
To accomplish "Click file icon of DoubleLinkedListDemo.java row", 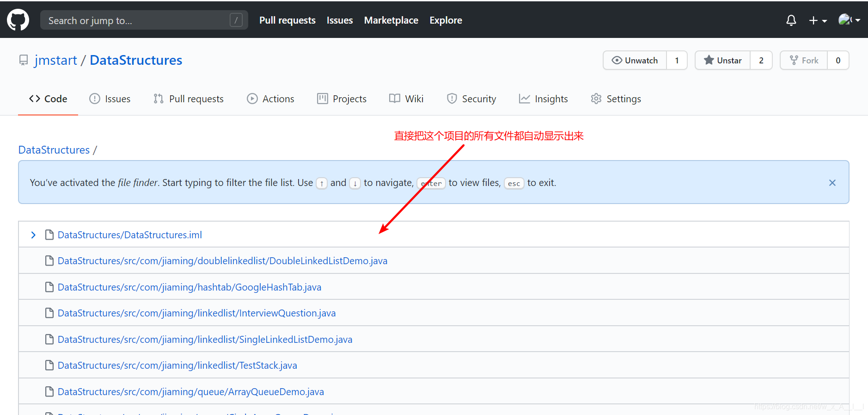I will pos(49,261).
